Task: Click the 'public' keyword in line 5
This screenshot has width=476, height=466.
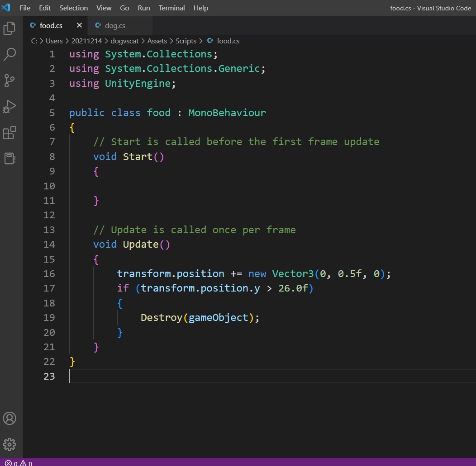Action: pos(87,113)
